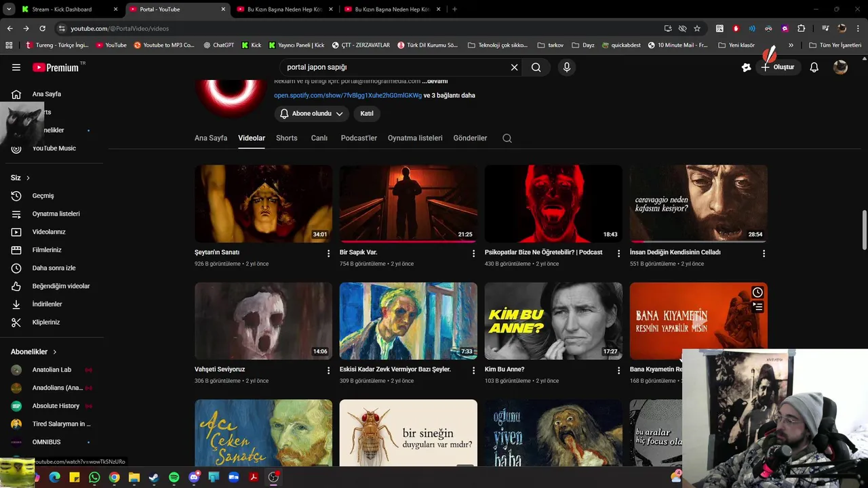Open Anatolian Lab subscription in sidebar

point(52,369)
